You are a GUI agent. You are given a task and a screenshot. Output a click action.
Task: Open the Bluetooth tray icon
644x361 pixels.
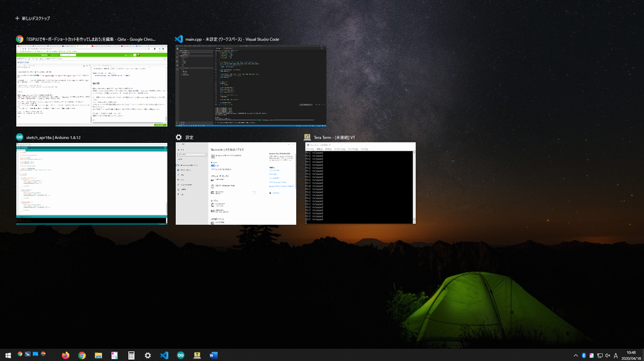pyautogui.click(x=584, y=356)
